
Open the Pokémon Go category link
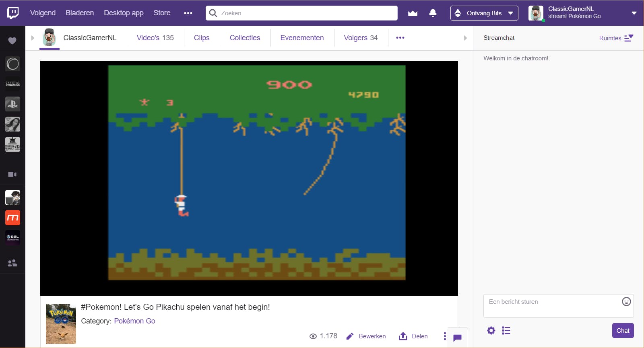pyautogui.click(x=134, y=321)
